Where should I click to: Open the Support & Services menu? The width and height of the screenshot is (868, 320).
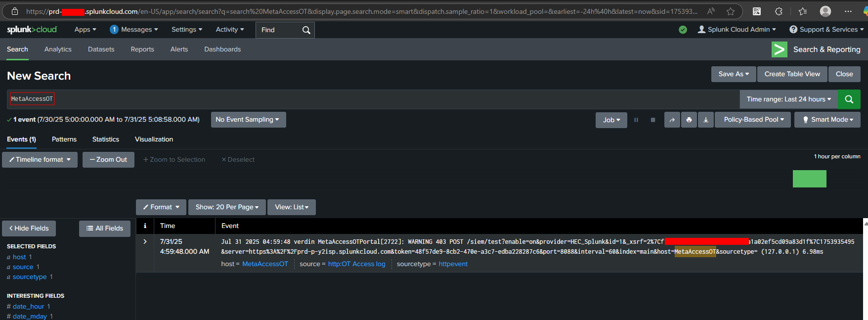pos(826,30)
